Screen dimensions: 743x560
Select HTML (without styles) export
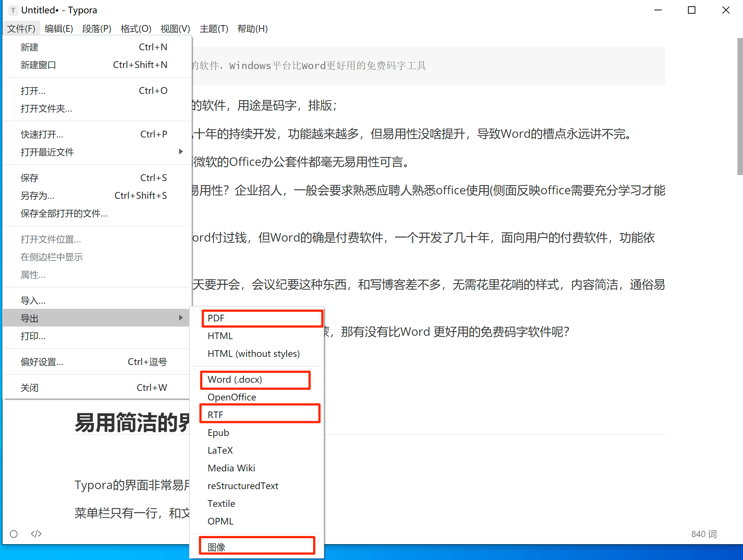pos(254,354)
